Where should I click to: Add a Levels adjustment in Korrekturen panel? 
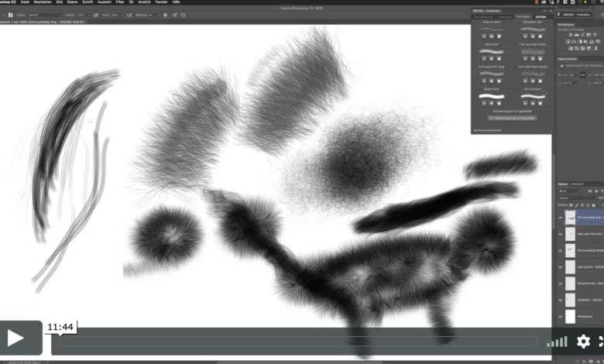tap(577, 35)
